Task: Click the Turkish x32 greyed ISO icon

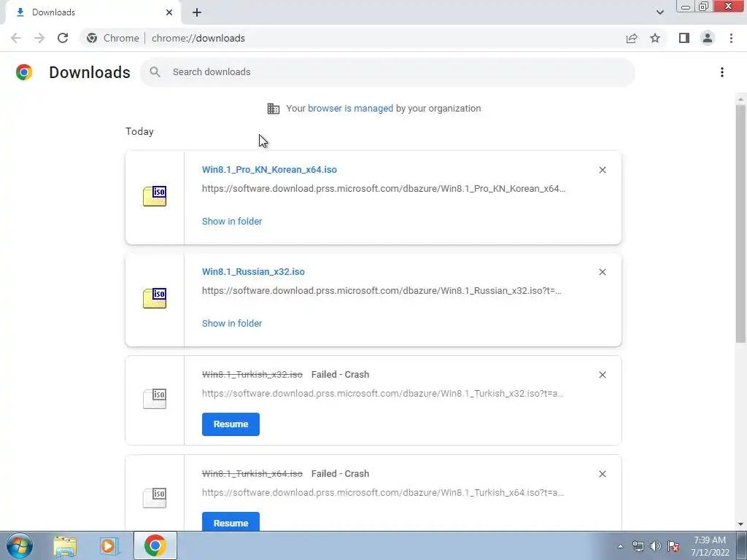Action: point(155,399)
